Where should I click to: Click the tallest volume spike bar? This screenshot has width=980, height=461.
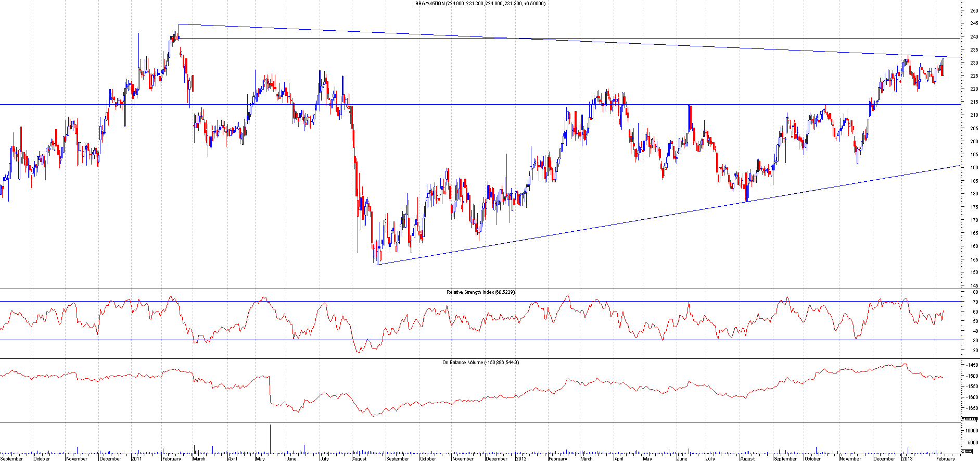pyautogui.click(x=270, y=439)
